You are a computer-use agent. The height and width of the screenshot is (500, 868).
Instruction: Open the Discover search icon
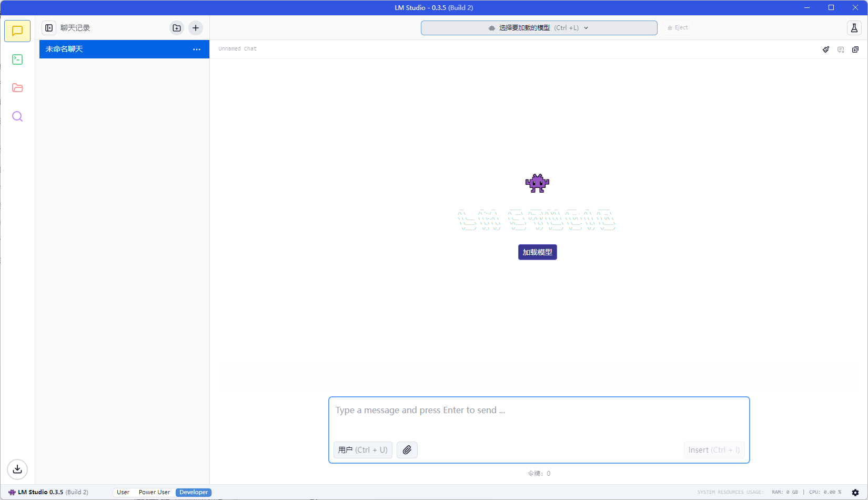17,116
